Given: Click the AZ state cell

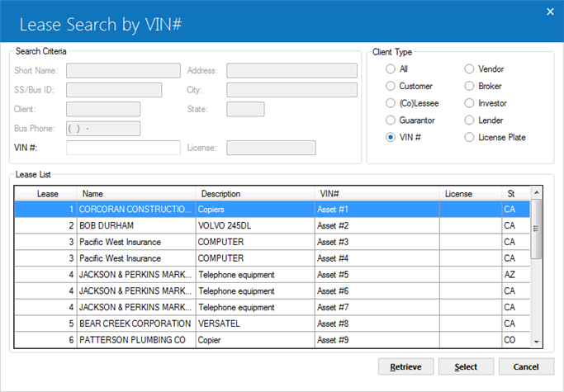Looking at the screenshot, I should 516,275.
